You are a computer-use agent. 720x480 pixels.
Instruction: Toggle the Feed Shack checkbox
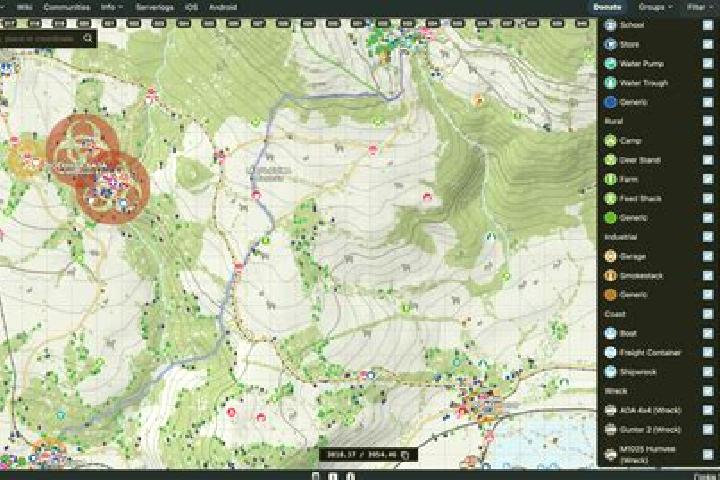tap(708, 198)
